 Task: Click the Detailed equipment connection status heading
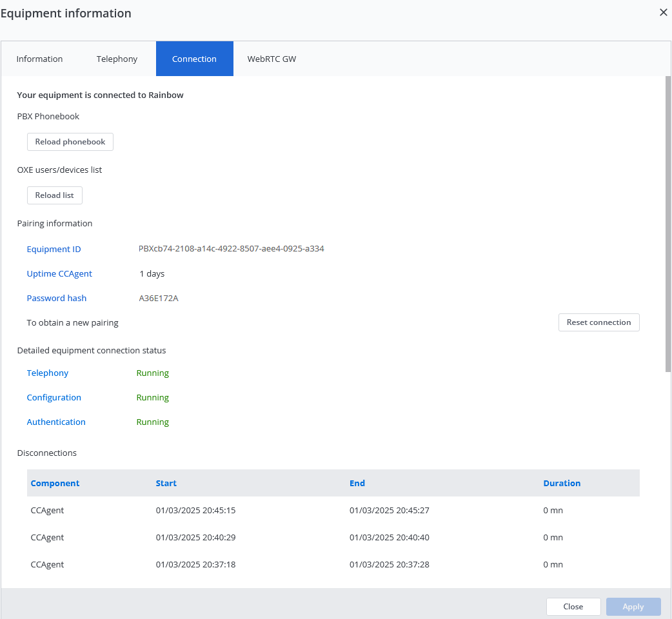click(92, 350)
